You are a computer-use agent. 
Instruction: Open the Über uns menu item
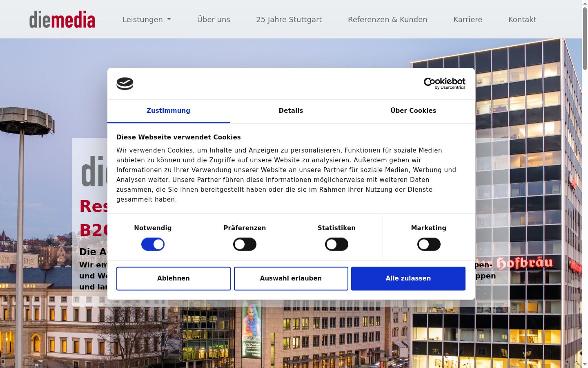pos(214,20)
